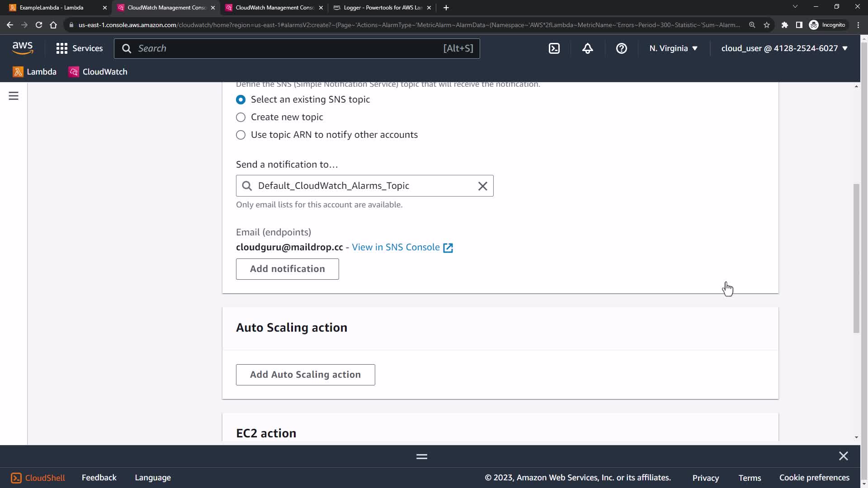This screenshot has height=488, width=868.
Task: Click the Add notification button
Action: point(287,269)
